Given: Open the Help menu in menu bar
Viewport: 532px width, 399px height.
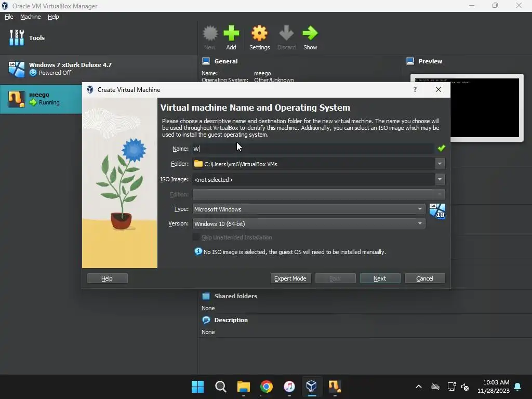Looking at the screenshot, I should pos(54,17).
